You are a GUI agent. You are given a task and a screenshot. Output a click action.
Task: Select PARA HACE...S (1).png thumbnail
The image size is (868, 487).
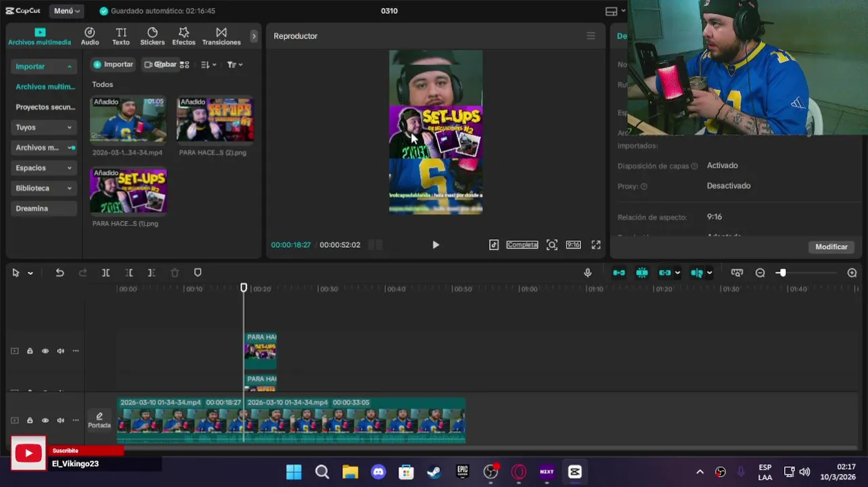[128, 191]
